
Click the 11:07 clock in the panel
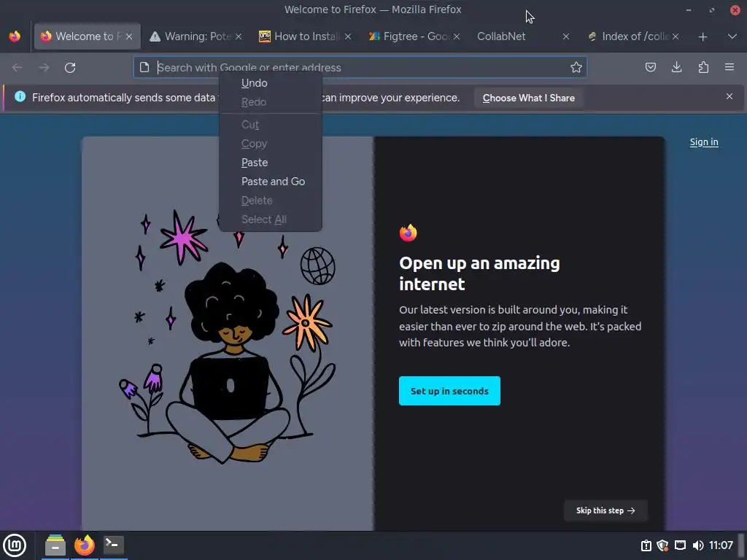pos(721,545)
